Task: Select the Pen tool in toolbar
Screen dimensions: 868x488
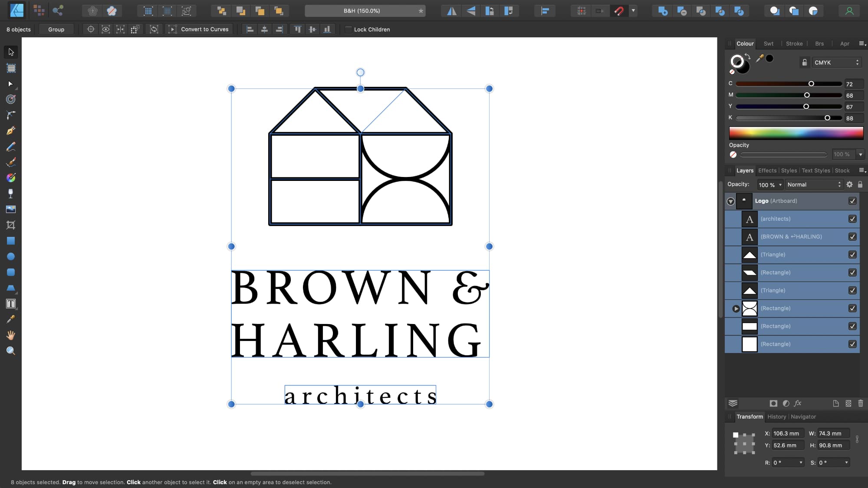Action: point(11,131)
